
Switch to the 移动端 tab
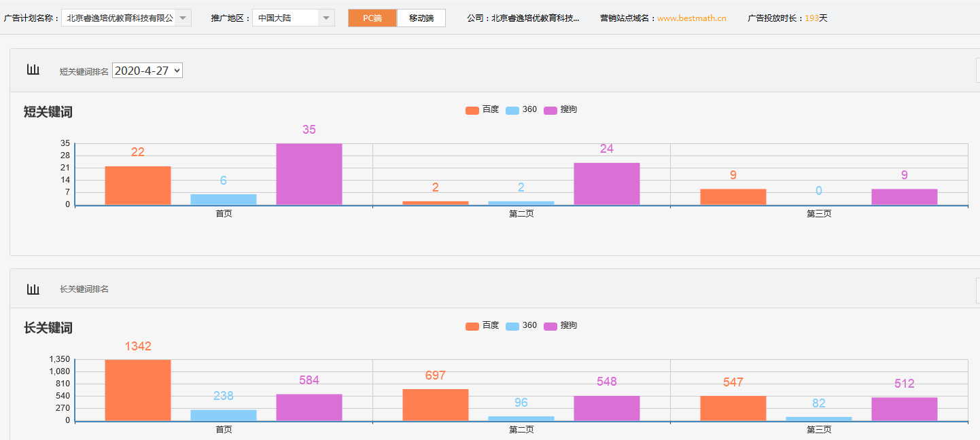421,18
